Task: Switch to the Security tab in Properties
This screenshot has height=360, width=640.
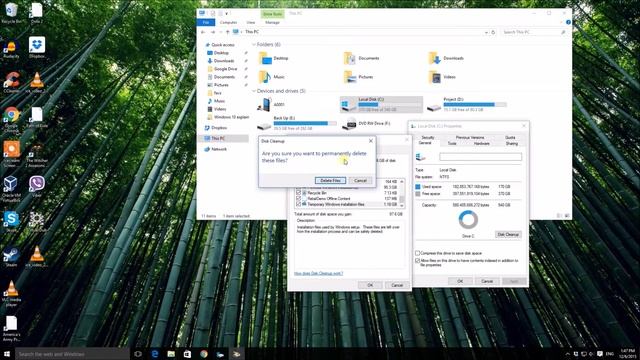Action: pyautogui.click(x=427, y=138)
